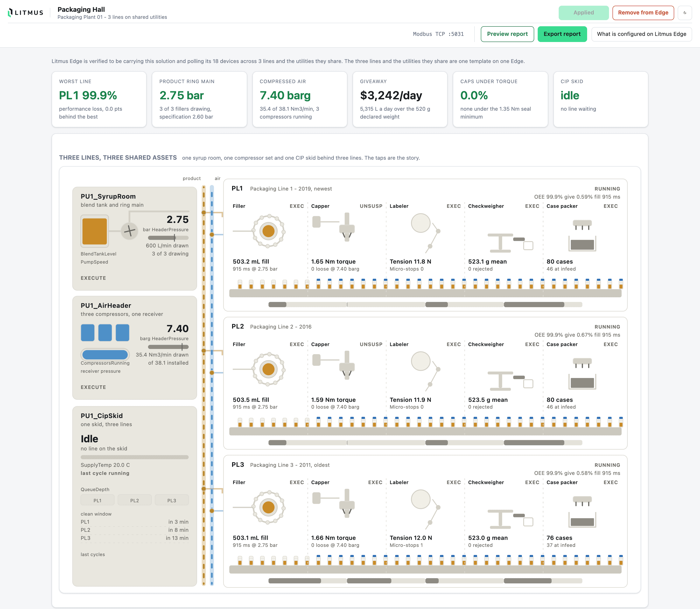Select the PL1 queue depth chip
The image size is (700, 609).
98,500
